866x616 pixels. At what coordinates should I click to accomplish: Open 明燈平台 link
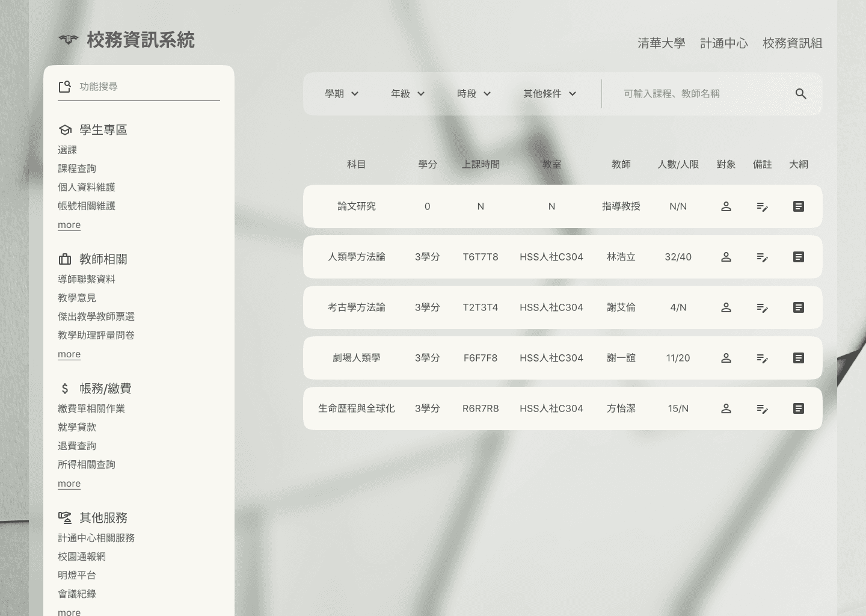[77, 575]
